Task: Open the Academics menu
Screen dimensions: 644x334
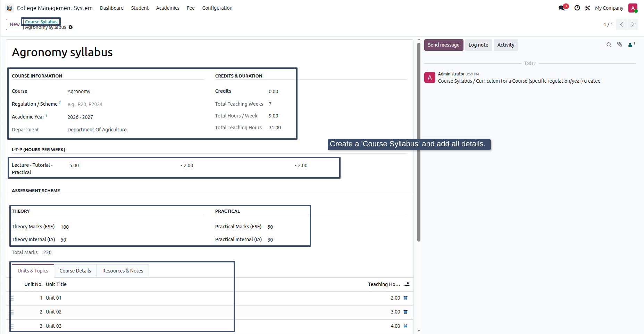Action: pos(168,8)
